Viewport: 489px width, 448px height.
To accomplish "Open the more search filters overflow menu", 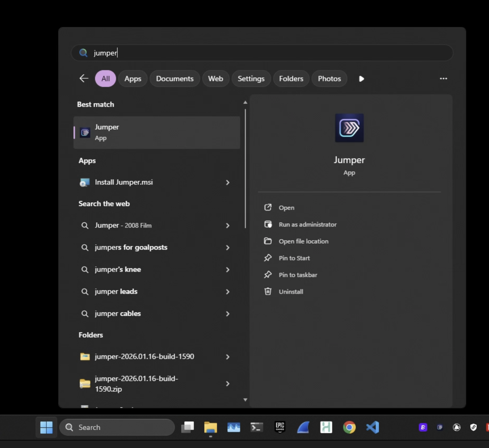I will tap(443, 79).
